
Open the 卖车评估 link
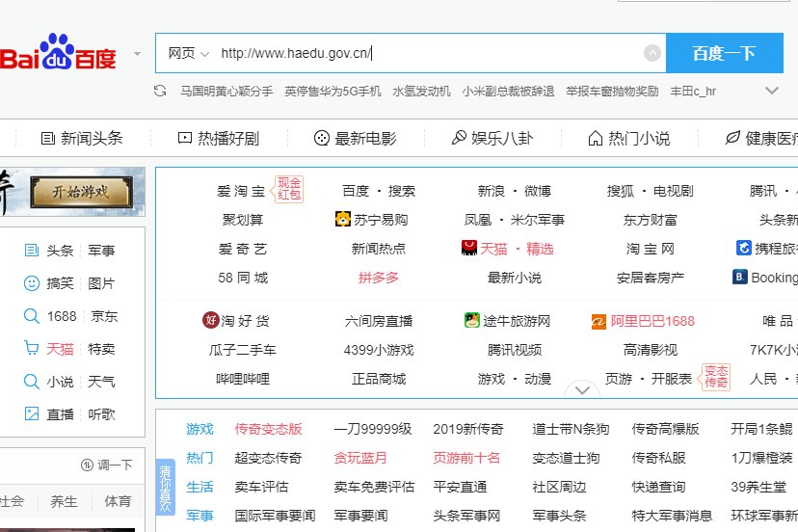point(261,488)
